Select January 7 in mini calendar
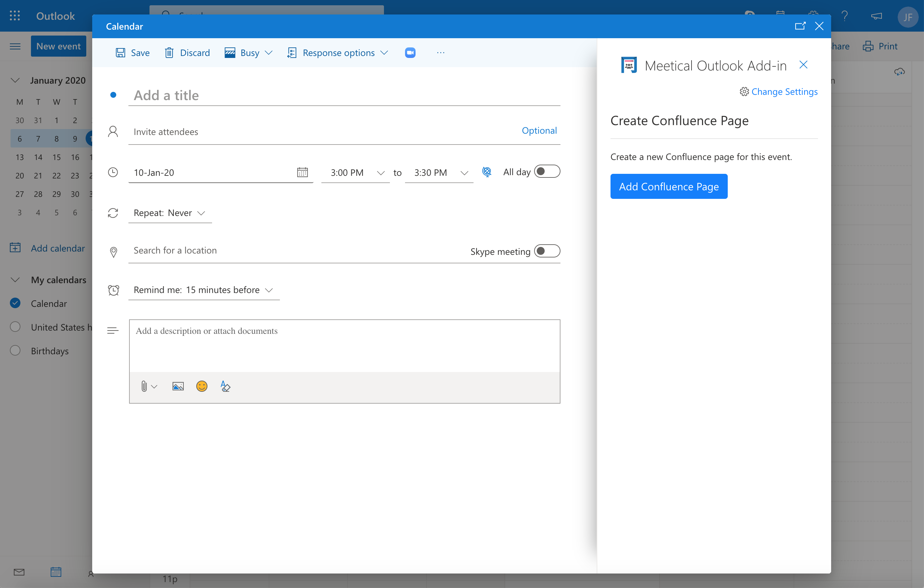The height and width of the screenshot is (588, 924). (38, 139)
